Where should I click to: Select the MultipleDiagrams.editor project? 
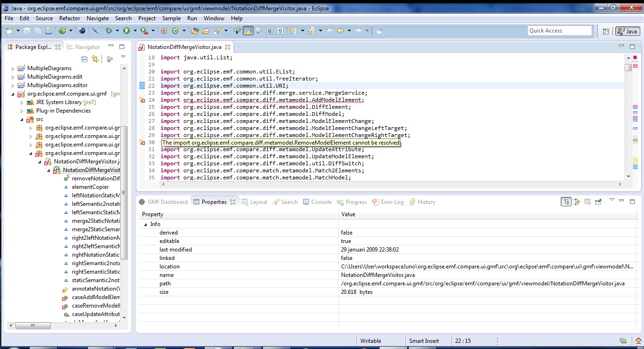tap(57, 86)
